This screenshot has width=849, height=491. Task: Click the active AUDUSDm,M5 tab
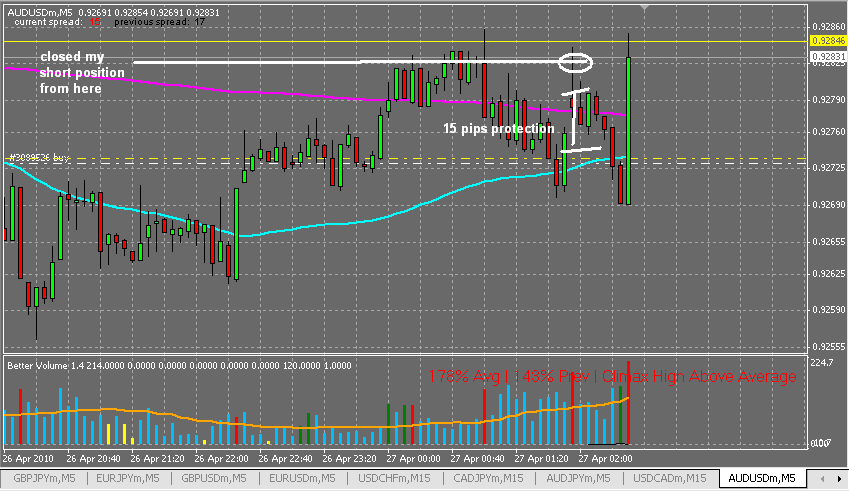pos(762,479)
